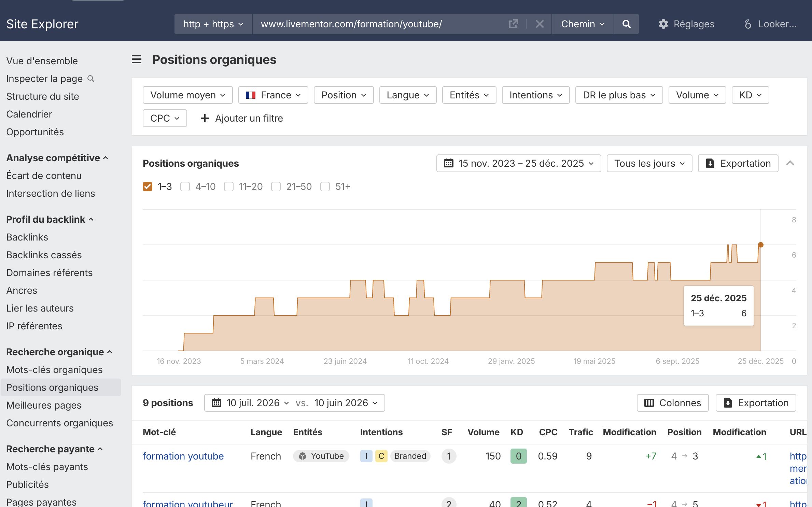This screenshot has width=812, height=507.
Task: Go to Vue d'ensemble
Action: tap(42, 61)
